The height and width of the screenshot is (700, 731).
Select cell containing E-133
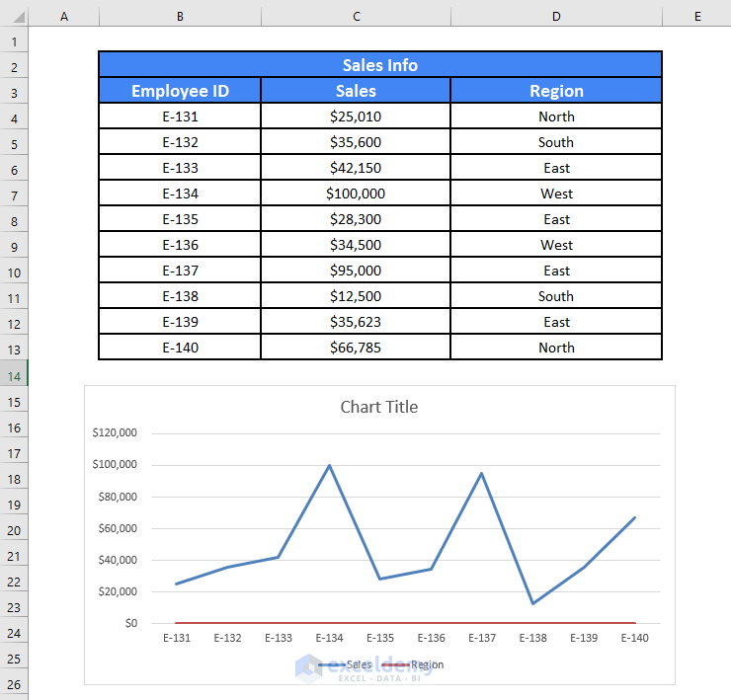(x=180, y=167)
